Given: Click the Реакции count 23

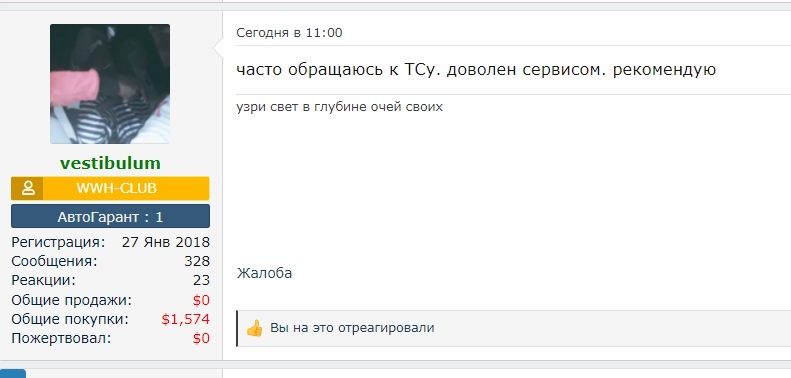Looking at the screenshot, I should (x=201, y=280).
